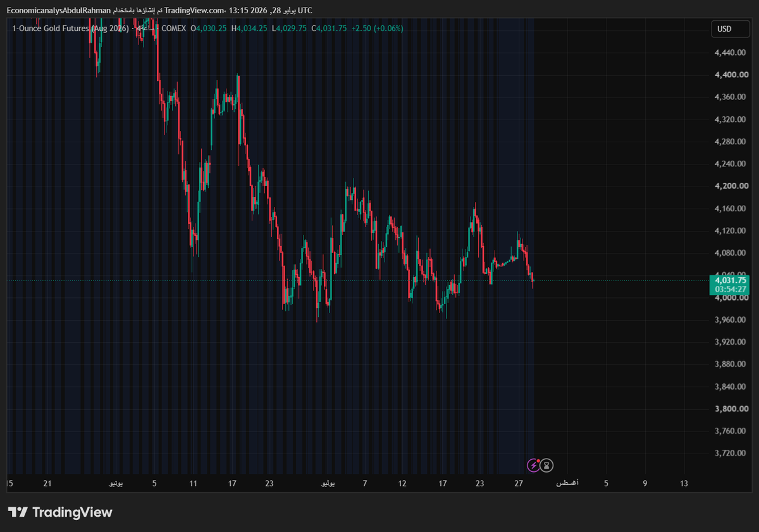
Task: Click the TradingView.com link in the header
Action: [x=195, y=10]
